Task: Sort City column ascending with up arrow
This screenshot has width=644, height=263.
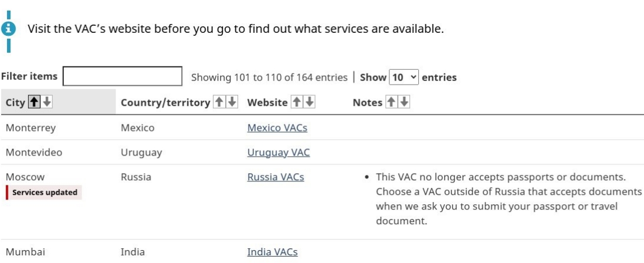Action: 37,102
